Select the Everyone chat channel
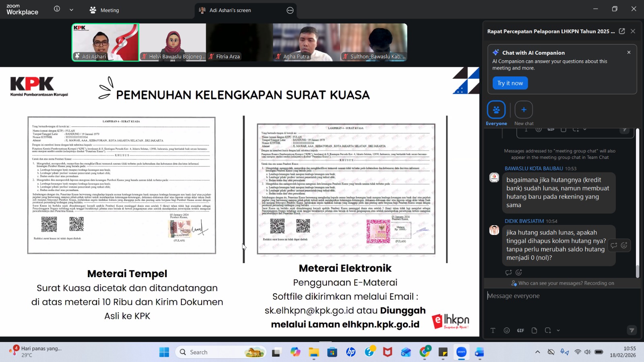Image resolution: width=644 pixels, height=362 pixels. 496,110
